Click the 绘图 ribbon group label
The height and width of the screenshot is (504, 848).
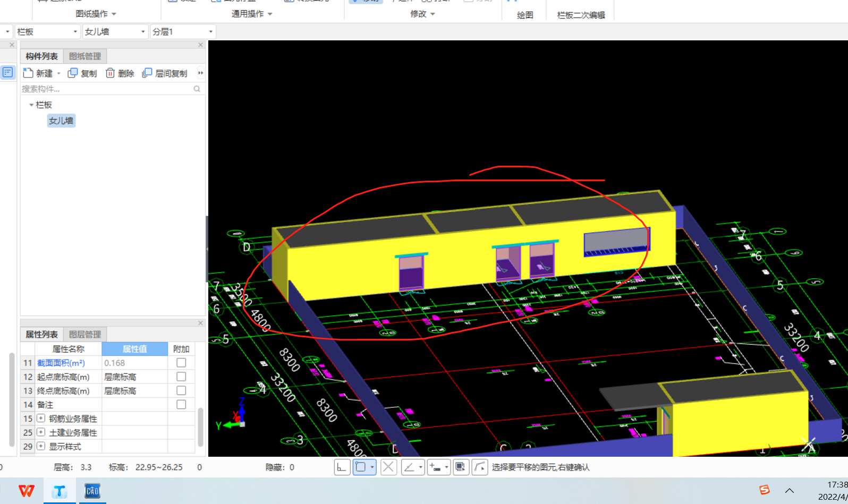525,15
